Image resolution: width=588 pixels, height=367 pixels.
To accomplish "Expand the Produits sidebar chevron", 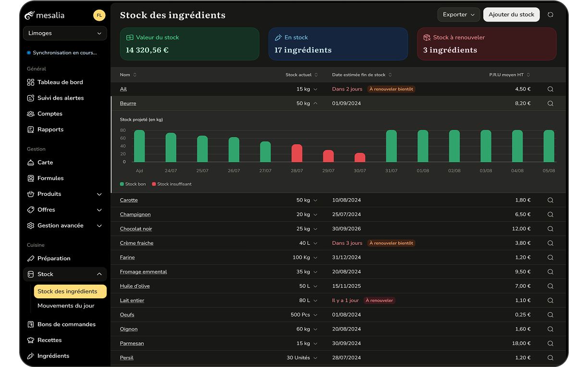I will pyautogui.click(x=100, y=194).
